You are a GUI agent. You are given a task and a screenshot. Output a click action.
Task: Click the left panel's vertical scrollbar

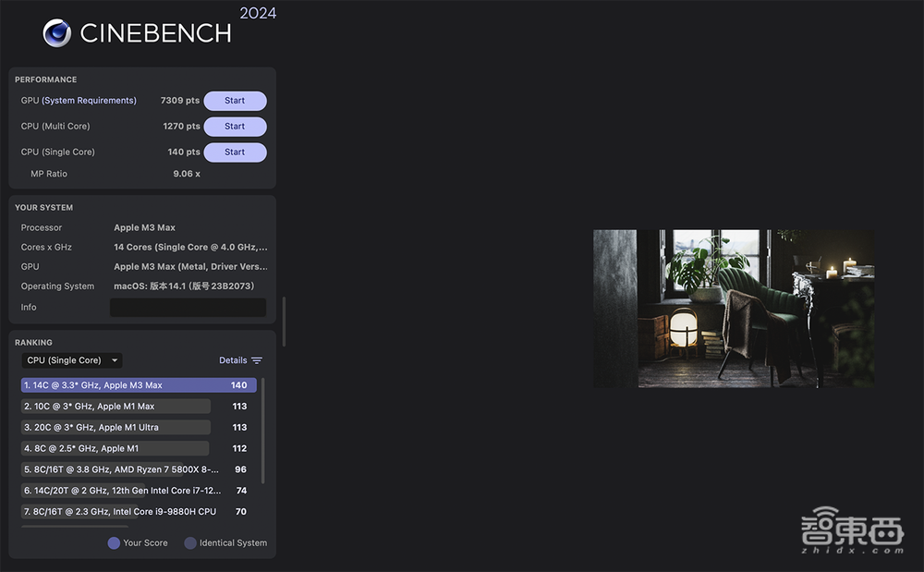tap(284, 321)
